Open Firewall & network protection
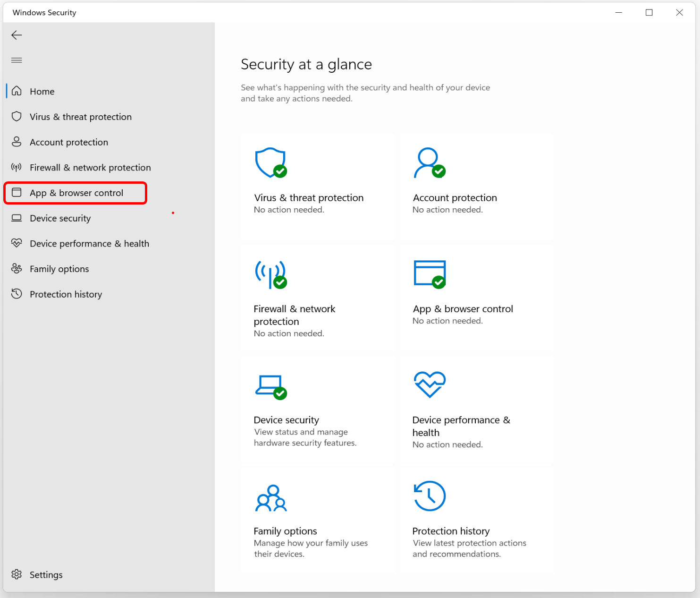Viewport: 700px width, 598px height. 90,167
